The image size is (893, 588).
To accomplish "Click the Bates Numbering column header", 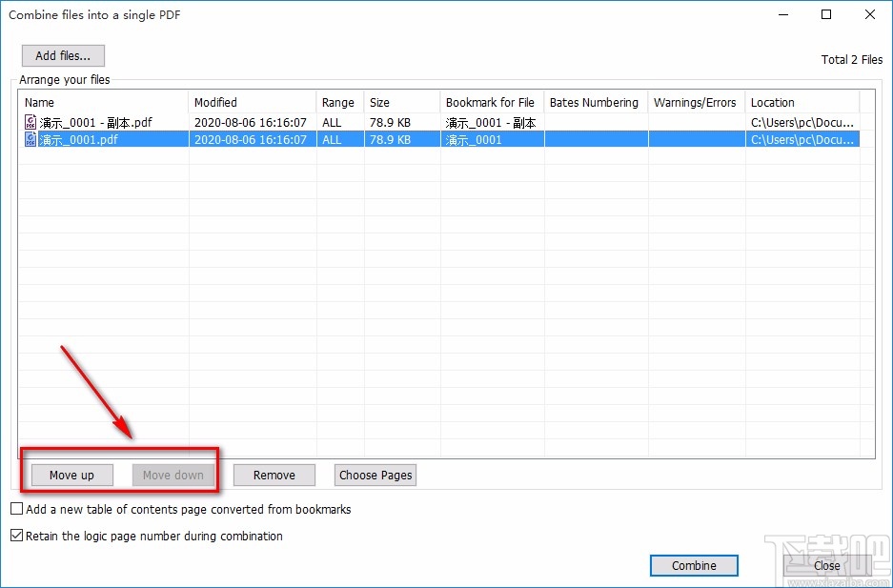I will click(596, 103).
